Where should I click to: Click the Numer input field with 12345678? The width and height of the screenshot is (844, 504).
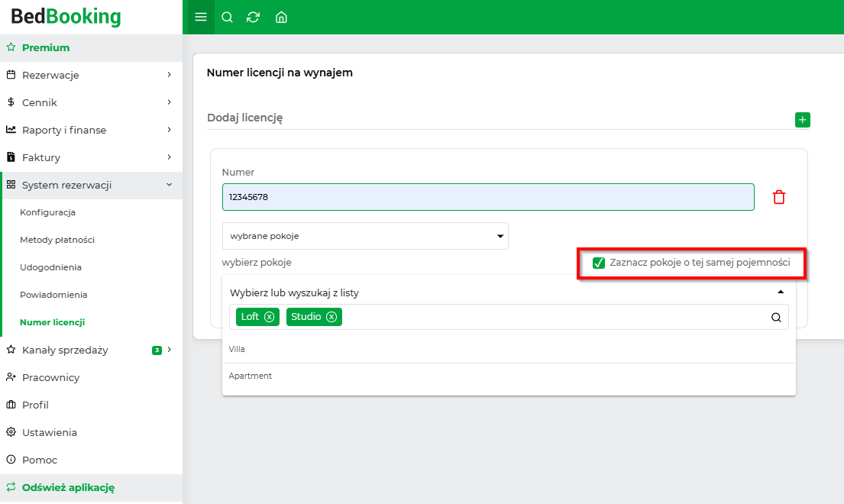[x=488, y=197]
